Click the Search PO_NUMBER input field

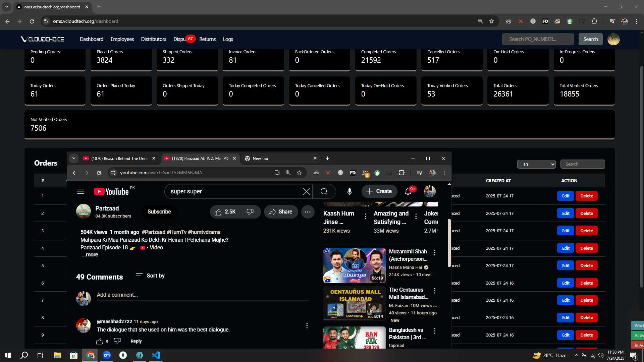[x=538, y=39]
